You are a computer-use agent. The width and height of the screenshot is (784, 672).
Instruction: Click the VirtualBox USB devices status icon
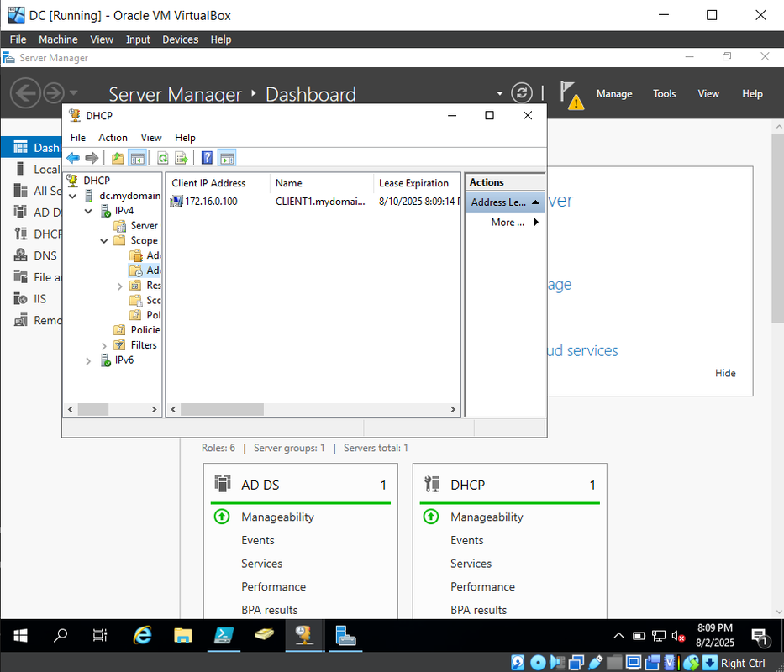(596, 663)
